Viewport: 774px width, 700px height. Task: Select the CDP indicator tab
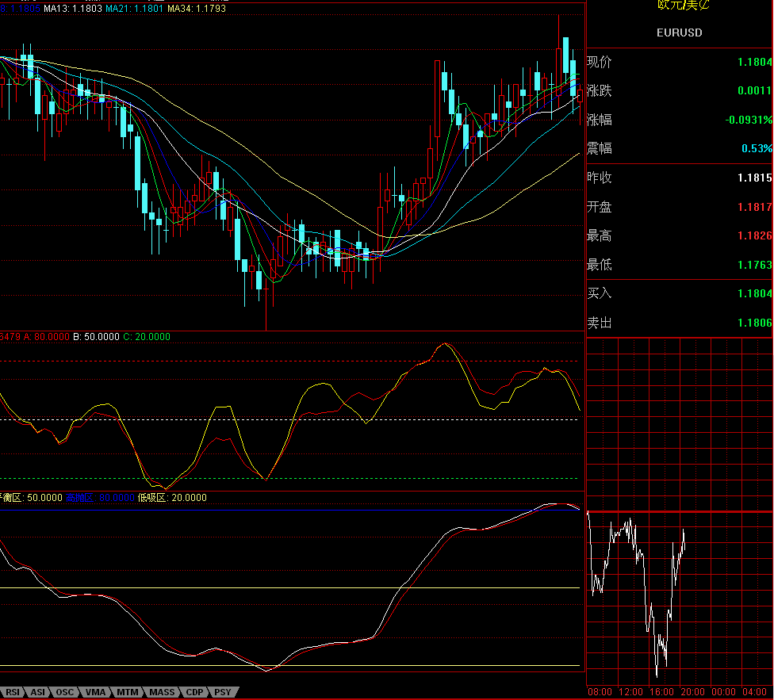tap(195, 692)
